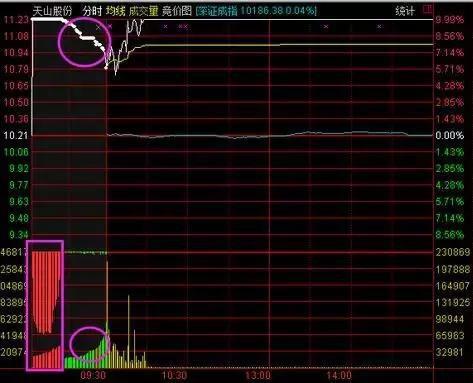This screenshot has width=473, height=383.
Task: Click the green 2.85% percentage label
Action: pyautogui.click(x=450, y=168)
